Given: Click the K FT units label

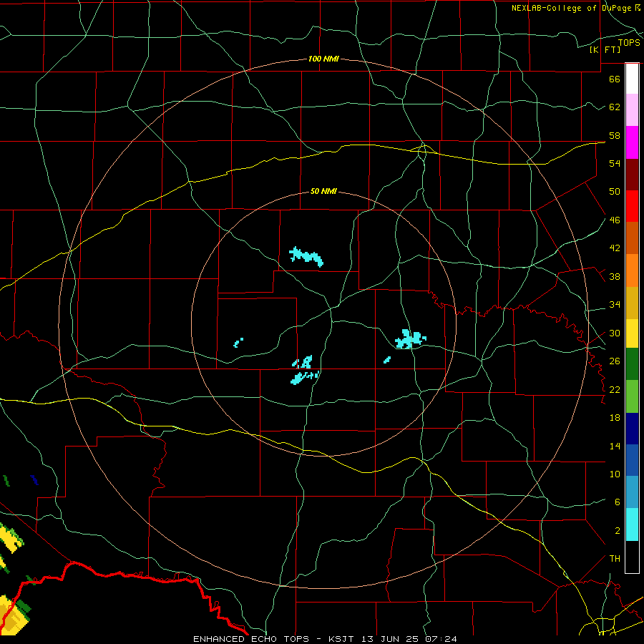Looking at the screenshot, I should (605, 49).
